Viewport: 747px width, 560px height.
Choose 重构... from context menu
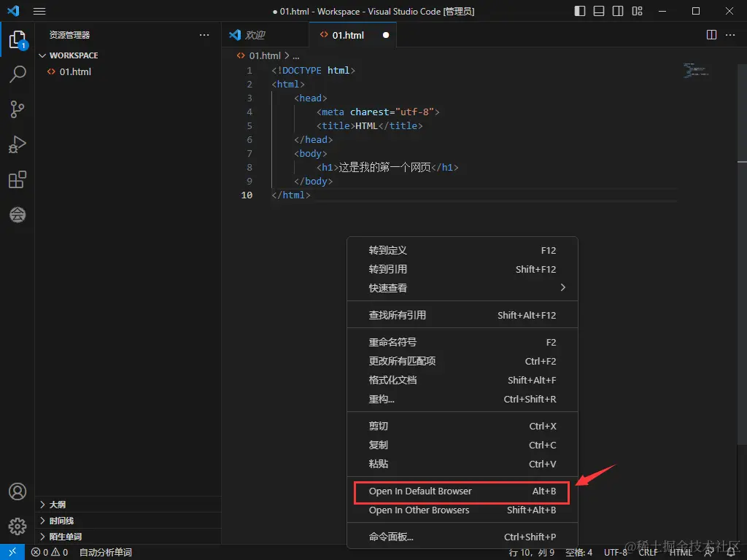pos(462,400)
